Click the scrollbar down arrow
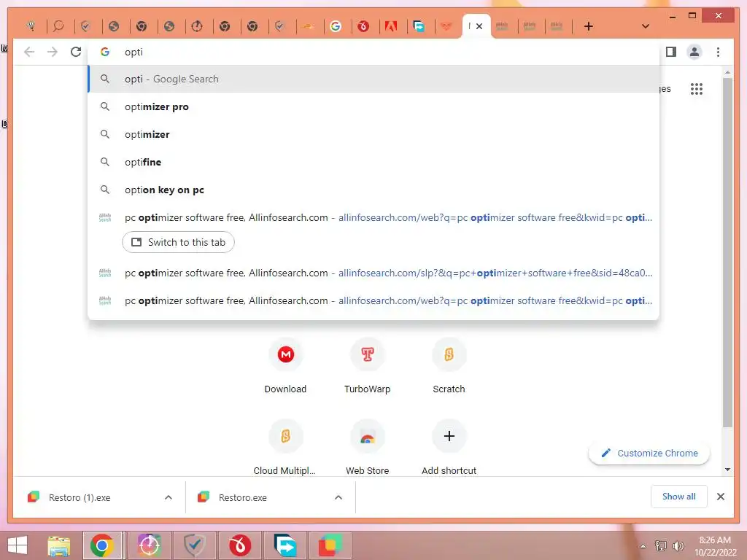This screenshot has height=560, width=747. (727, 470)
